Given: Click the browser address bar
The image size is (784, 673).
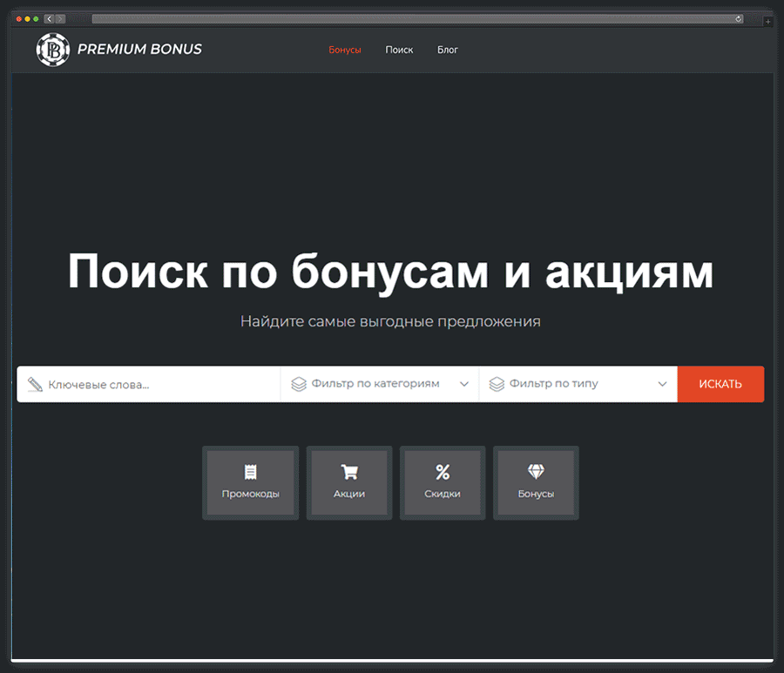Looking at the screenshot, I should pos(417,19).
